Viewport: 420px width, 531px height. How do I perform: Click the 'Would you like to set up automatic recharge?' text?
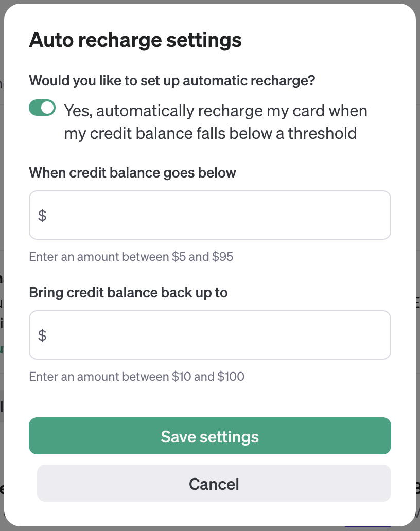(172, 81)
